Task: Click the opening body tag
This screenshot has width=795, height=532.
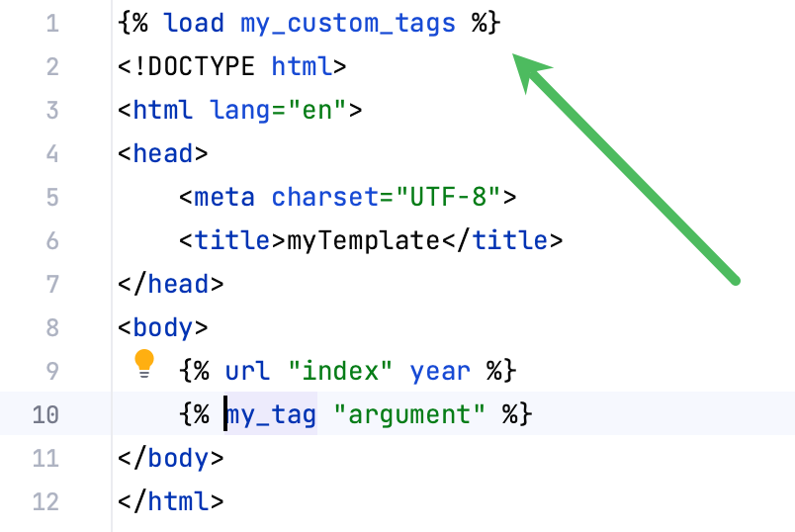Action: (162, 327)
